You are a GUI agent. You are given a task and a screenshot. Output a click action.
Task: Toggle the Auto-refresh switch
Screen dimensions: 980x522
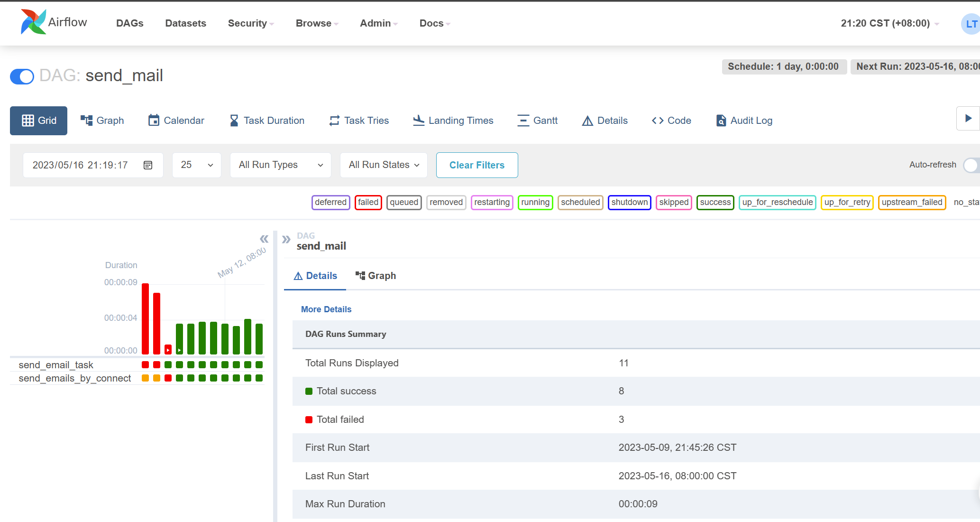[x=971, y=165]
